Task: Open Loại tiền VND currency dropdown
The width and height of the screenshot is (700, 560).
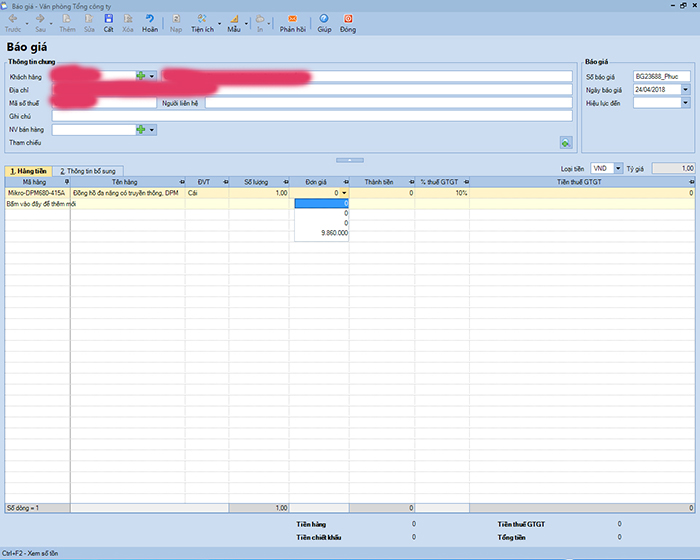Action: pyautogui.click(x=618, y=168)
